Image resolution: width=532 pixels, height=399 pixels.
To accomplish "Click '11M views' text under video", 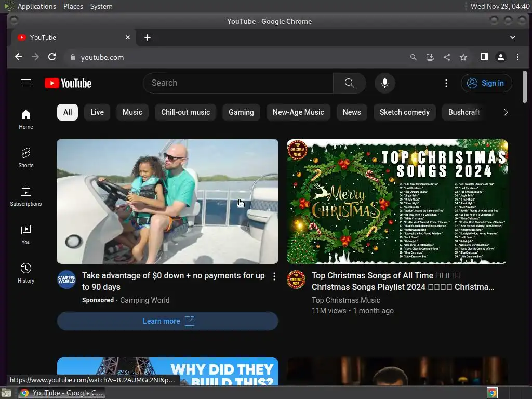I will click(329, 311).
